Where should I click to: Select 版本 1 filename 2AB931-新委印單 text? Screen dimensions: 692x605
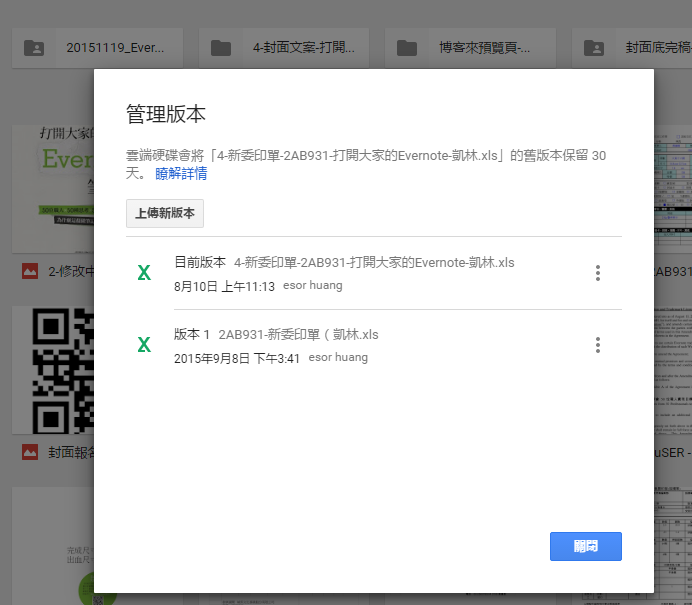(298, 335)
